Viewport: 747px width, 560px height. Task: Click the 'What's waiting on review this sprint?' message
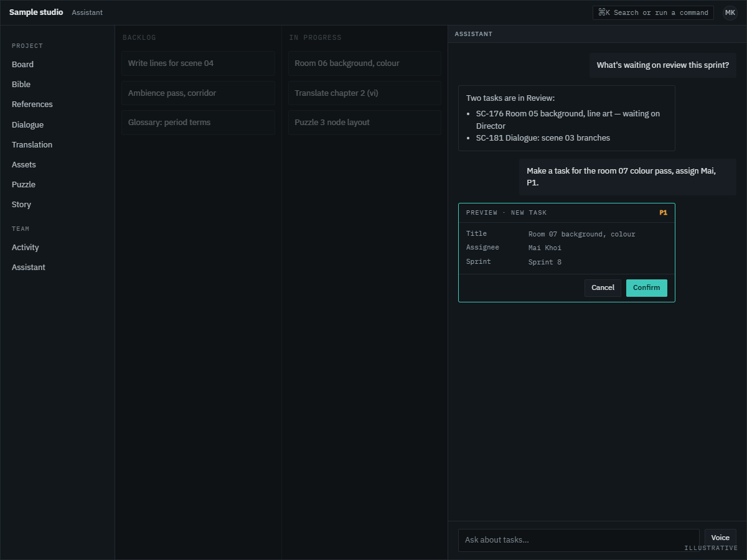coord(663,65)
